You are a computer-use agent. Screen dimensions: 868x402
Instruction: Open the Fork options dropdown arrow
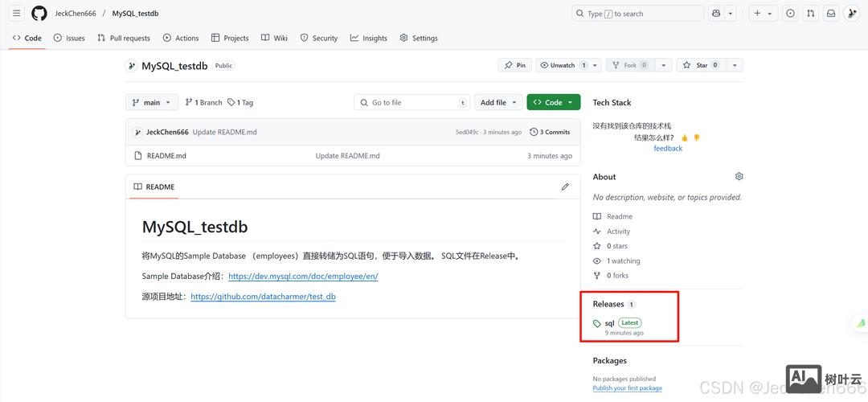pos(663,65)
